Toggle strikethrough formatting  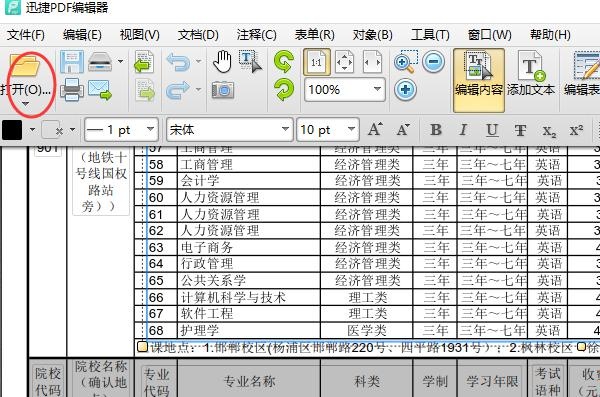(x=520, y=131)
